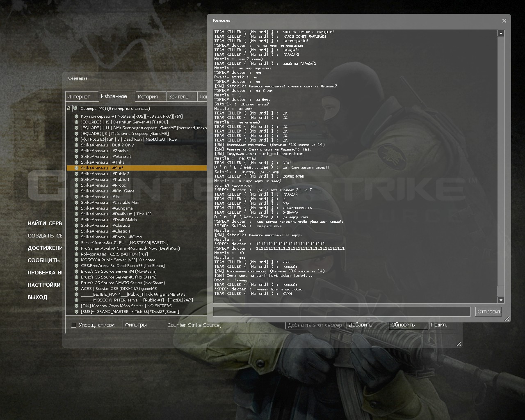Click the shield icon beside StrikeArena.ru #Jail
The image size is (525, 420).
point(76,197)
